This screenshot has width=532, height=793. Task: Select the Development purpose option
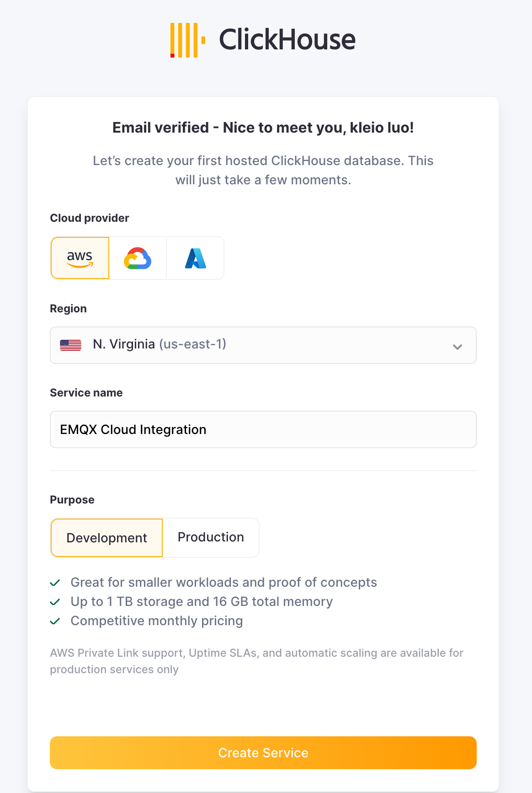[x=106, y=538]
